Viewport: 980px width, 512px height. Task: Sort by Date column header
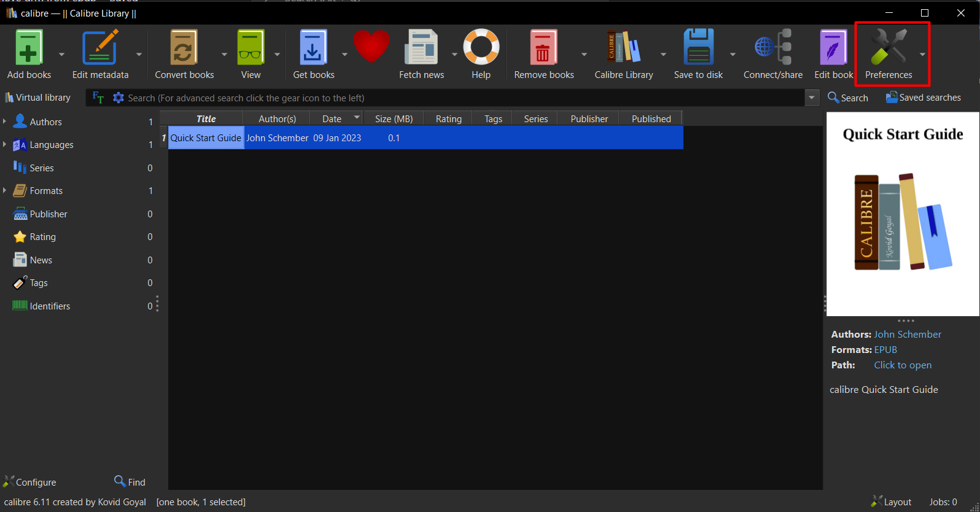[x=336, y=118]
